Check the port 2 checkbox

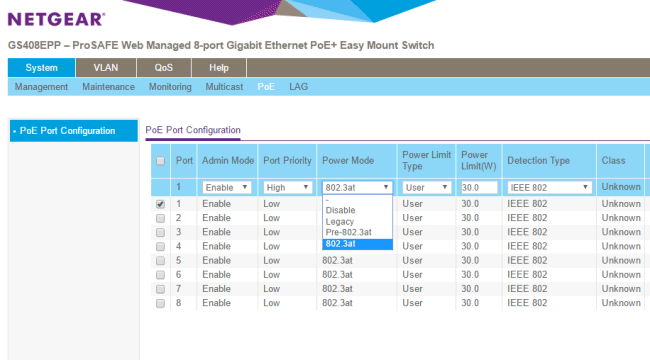160,218
